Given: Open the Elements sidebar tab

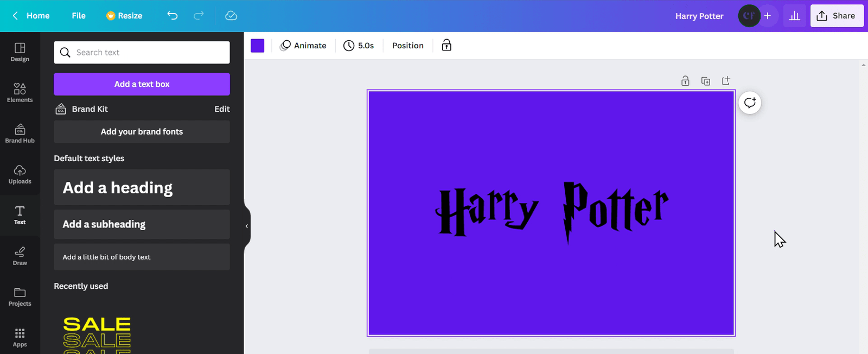Looking at the screenshot, I should click(20, 93).
